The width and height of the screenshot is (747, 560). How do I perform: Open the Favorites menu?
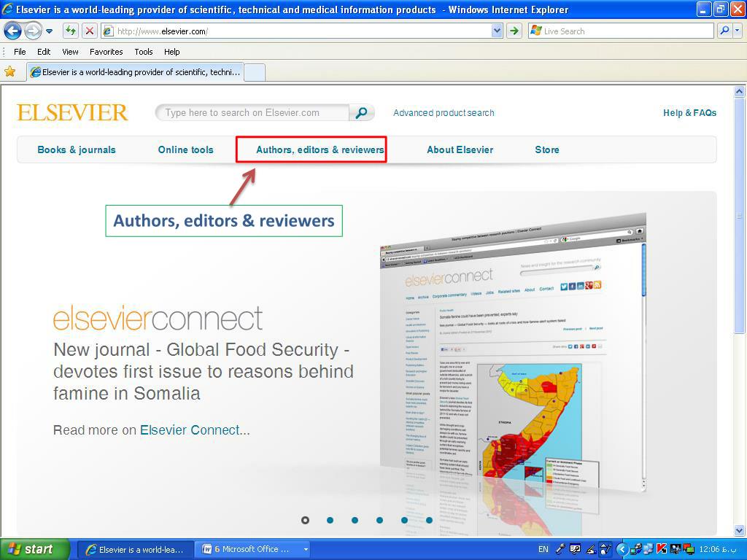[x=107, y=52]
